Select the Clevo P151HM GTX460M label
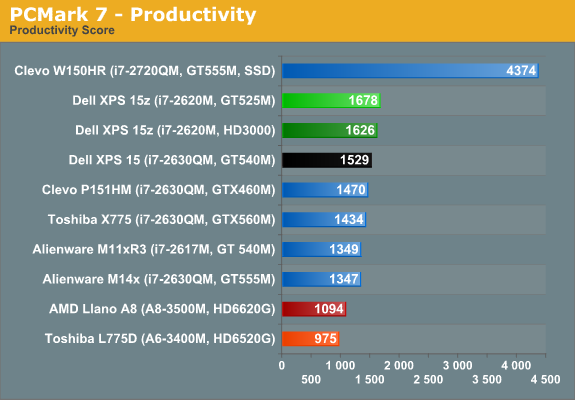 tap(158, 190)
